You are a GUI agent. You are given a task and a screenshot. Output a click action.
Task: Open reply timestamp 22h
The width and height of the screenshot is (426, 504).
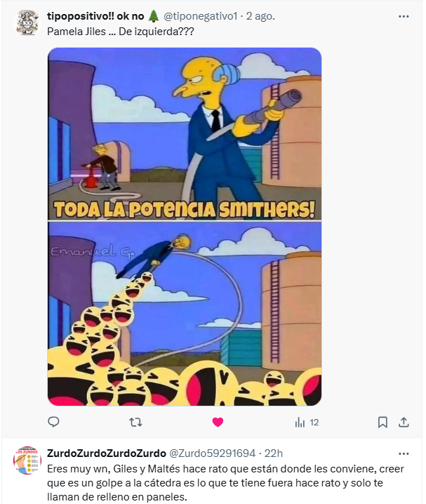[x=274, y=453]
